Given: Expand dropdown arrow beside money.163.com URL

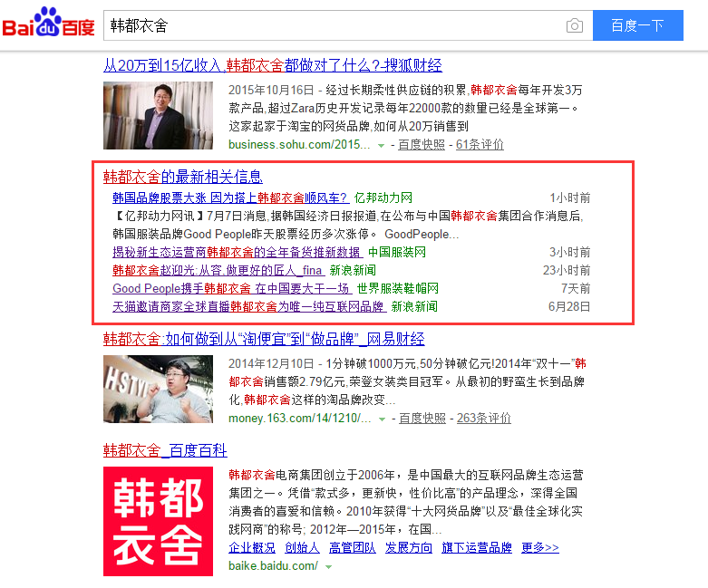Looking at the screenshot, I should [382, 419].
